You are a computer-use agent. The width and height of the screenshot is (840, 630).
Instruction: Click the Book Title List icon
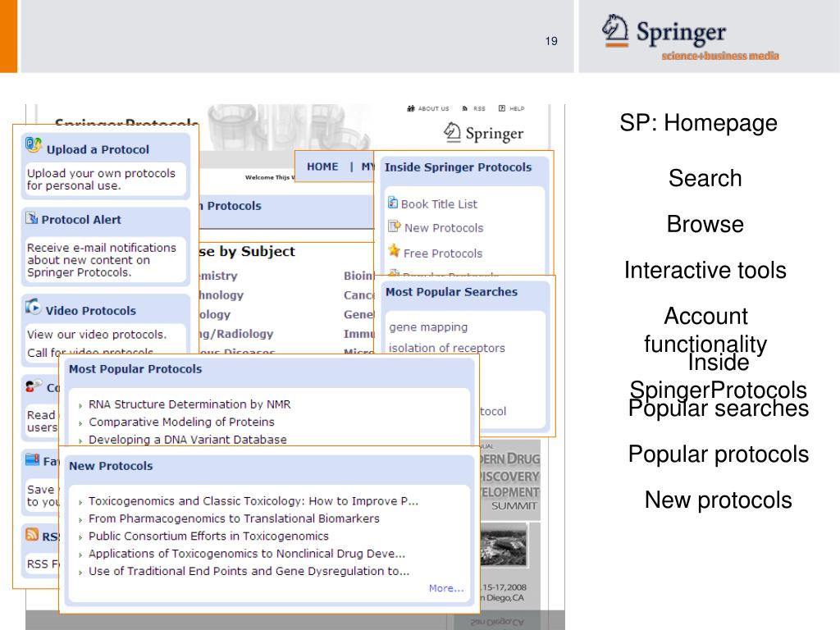(393, 203)
